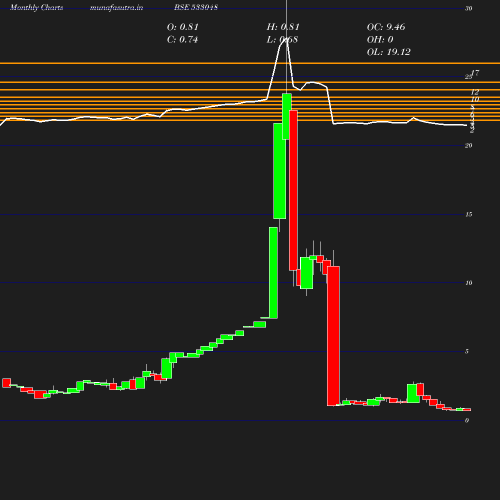This screenshot has height=500, width=500.
Task: Click the low value "L: 0.68"
Action: click(x=282, y=40)
